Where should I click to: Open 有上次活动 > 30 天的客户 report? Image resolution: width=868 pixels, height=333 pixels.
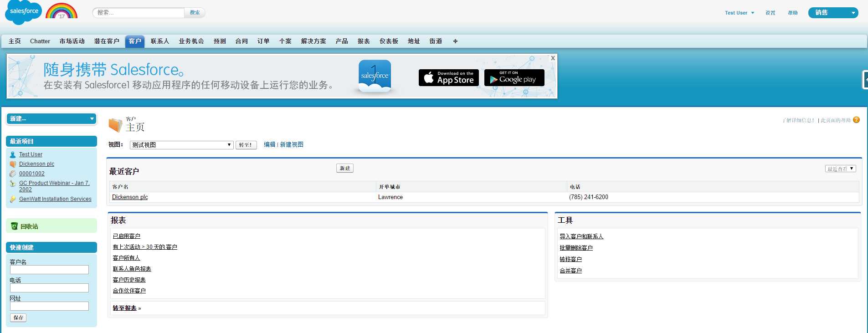click(145, 247)
